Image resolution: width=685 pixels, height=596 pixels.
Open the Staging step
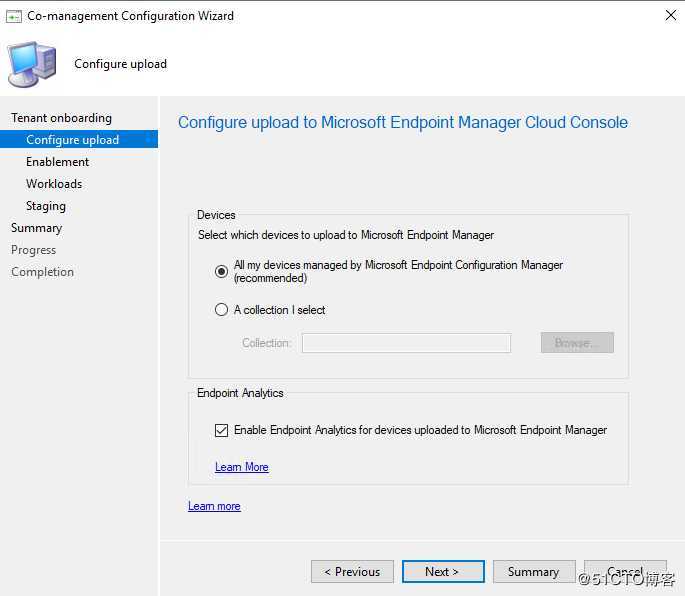coord(46,206)
